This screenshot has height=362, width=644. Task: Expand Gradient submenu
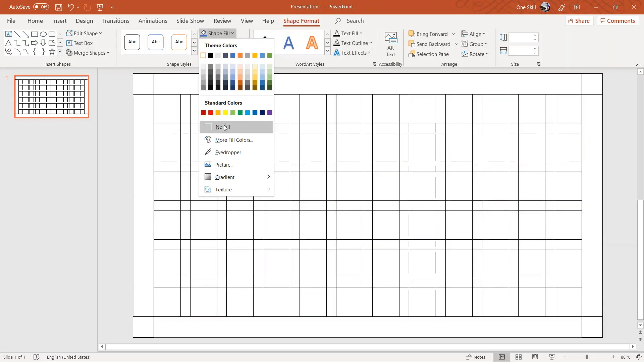point(236,177)
